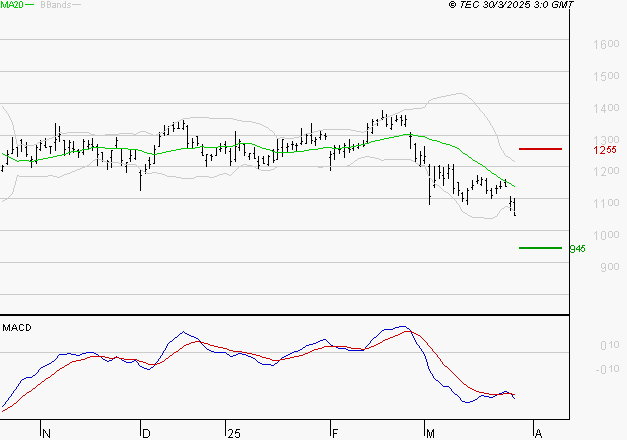
Task: Click the 1000 price axis label
Action: click(x=606, y=235)
